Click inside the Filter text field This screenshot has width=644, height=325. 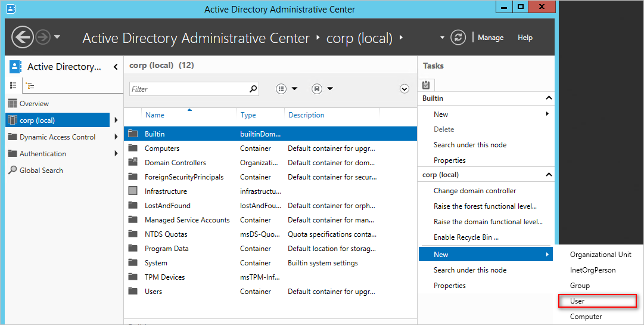(x=189, y=89)
